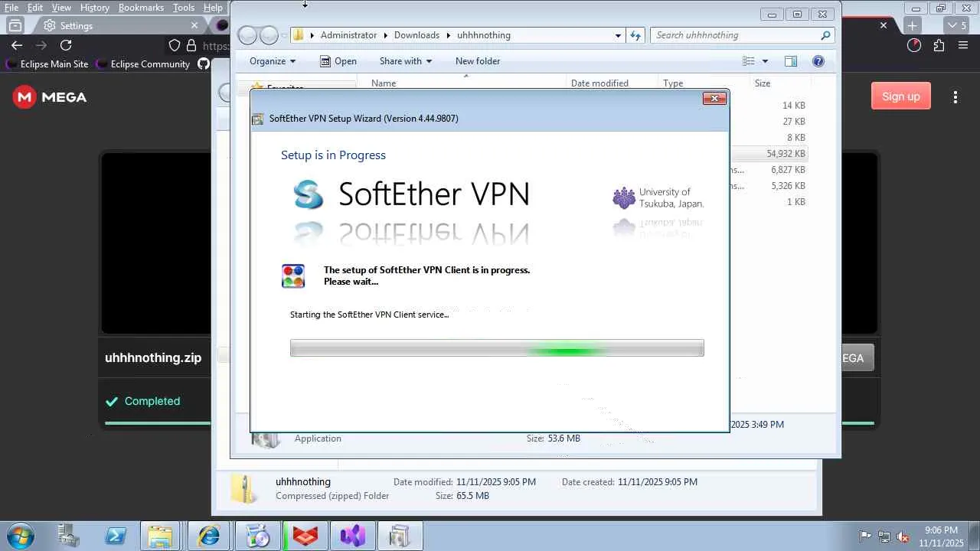Click New folder in Explorer toolbar
This screenshot has width=980, height=551.
pos(478,61)
